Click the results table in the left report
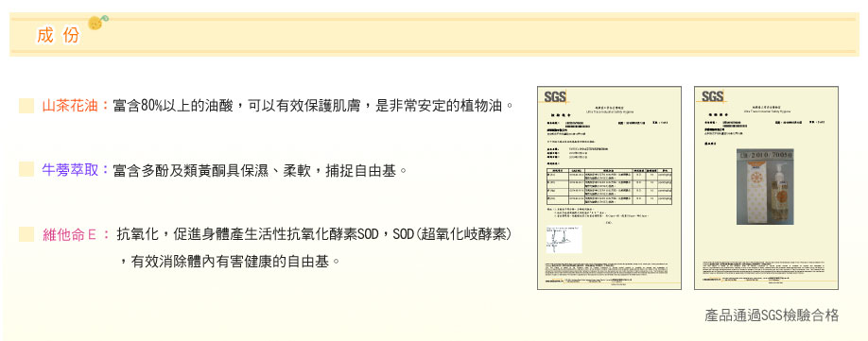The image size is (868, 341). (609, 184)
